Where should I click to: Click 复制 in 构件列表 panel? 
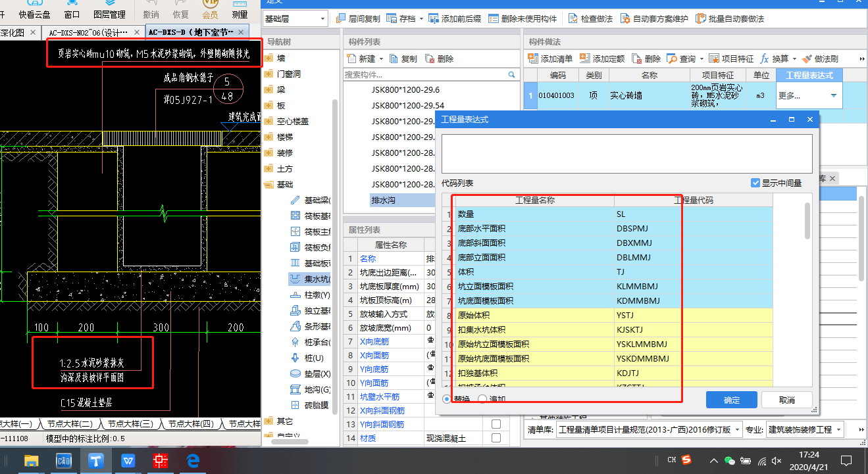coord(403,59)
